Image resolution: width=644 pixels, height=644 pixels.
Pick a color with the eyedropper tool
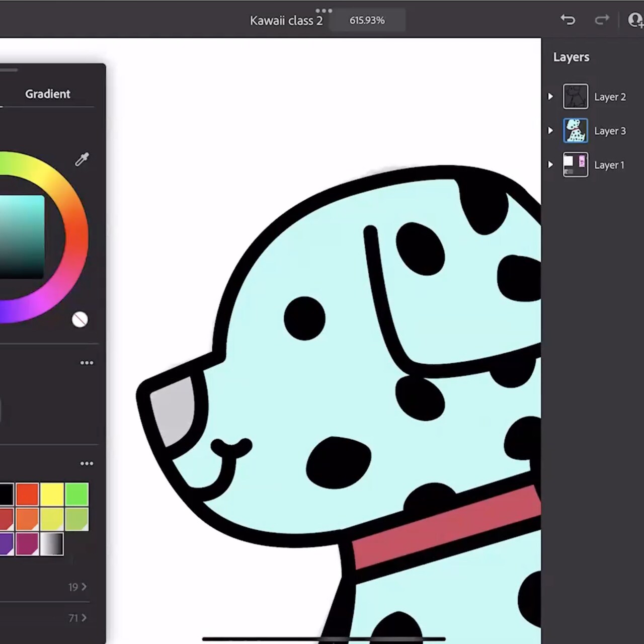coord(82,159)
